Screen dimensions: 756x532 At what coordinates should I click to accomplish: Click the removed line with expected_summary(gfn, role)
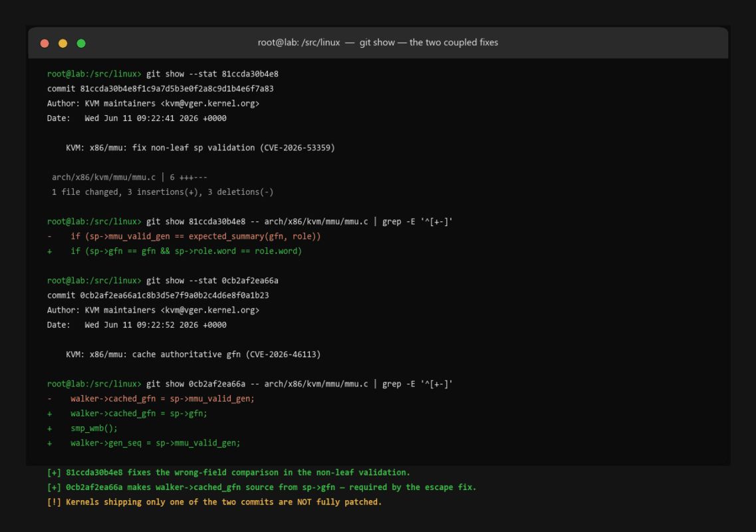tap(184, 236)
